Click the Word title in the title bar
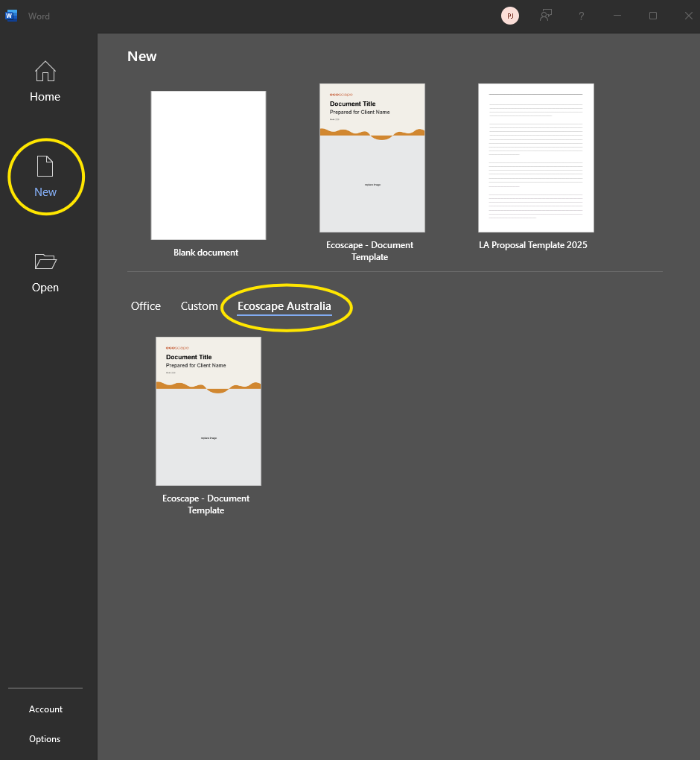Image resolution: width=700 pixels, height=760 pixels. (39, 15)
